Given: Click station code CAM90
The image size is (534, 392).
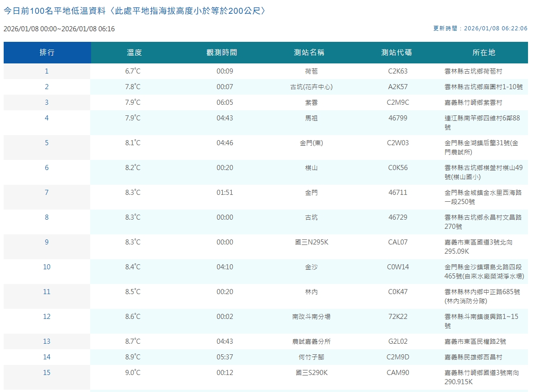Looking at the screenshot, I should (x=398, y=373).
